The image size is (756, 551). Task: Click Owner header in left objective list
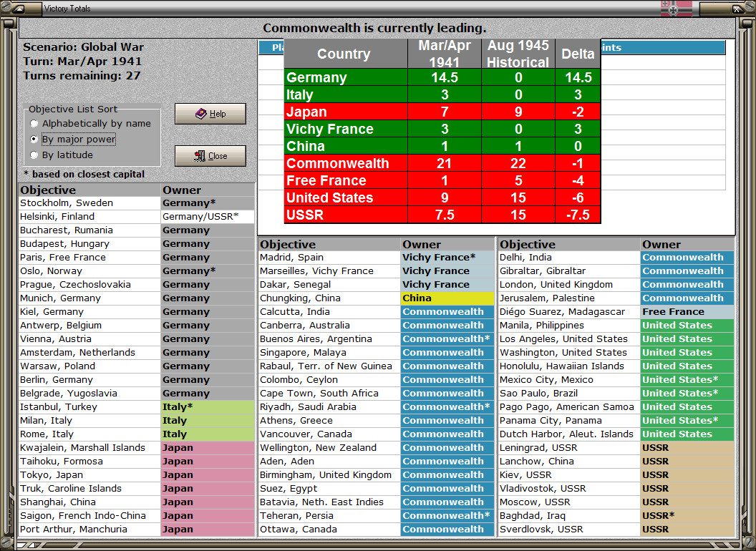tap(208, 190)
